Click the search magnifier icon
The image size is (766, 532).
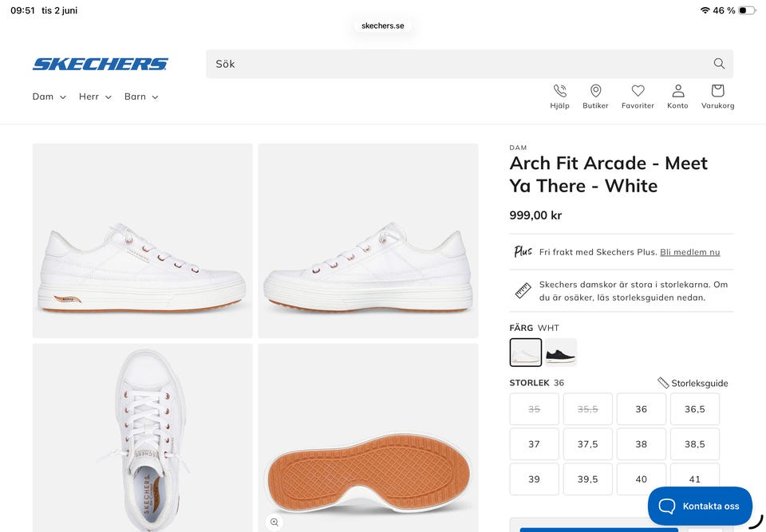719,64
